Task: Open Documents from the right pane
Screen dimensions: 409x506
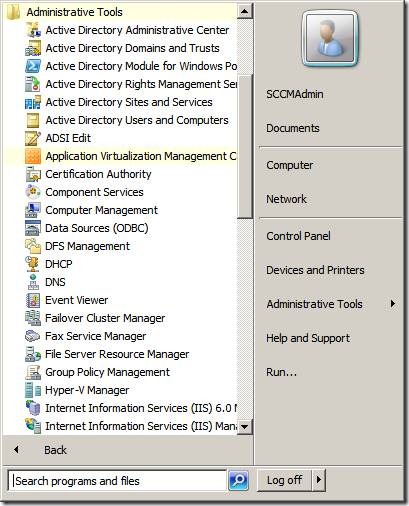Action: [293, 128]
